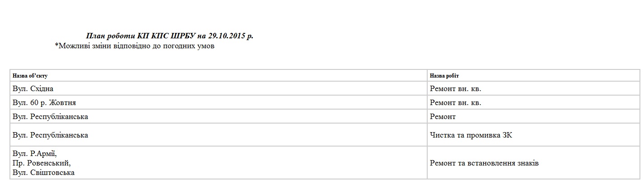
Task: Click the word "знаків" in the last row
Action: point(527,163)
